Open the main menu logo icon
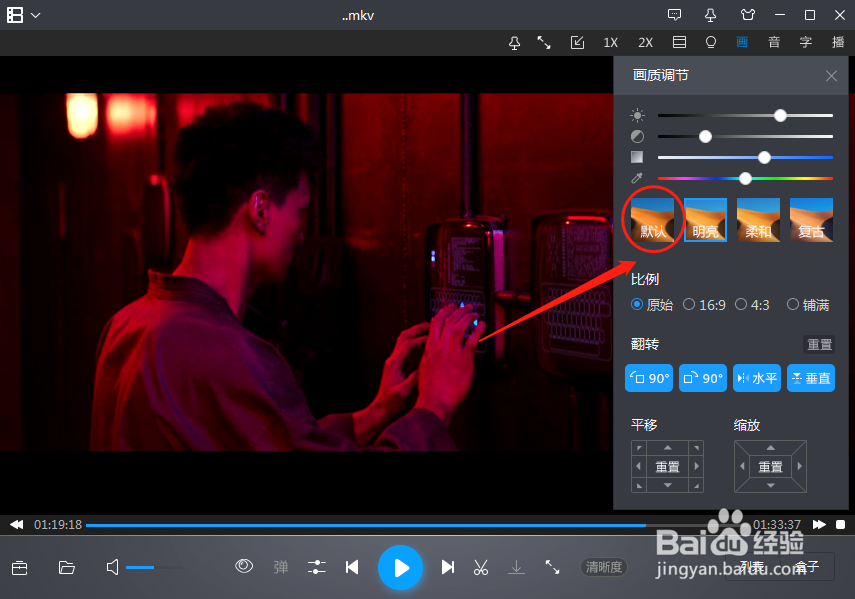 [15, 15]
